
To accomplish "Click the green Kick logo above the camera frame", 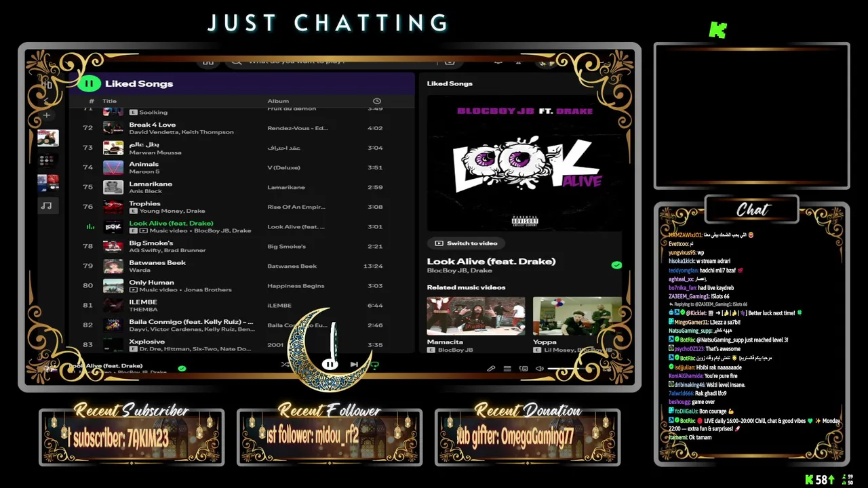I will (718, 29).
